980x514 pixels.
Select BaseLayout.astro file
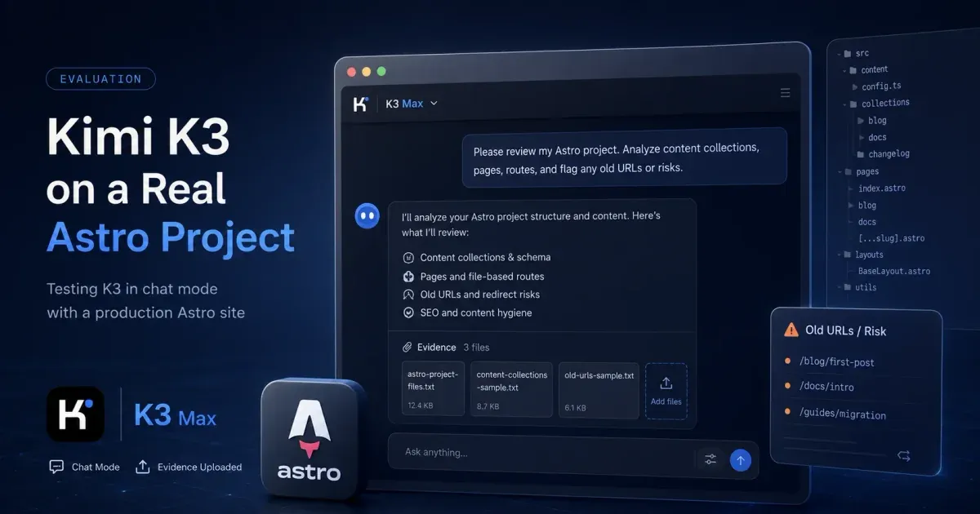coord(893,271)
